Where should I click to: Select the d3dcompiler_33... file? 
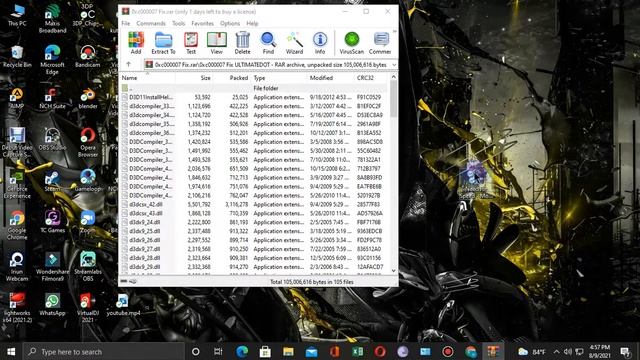tap(253, 106)
